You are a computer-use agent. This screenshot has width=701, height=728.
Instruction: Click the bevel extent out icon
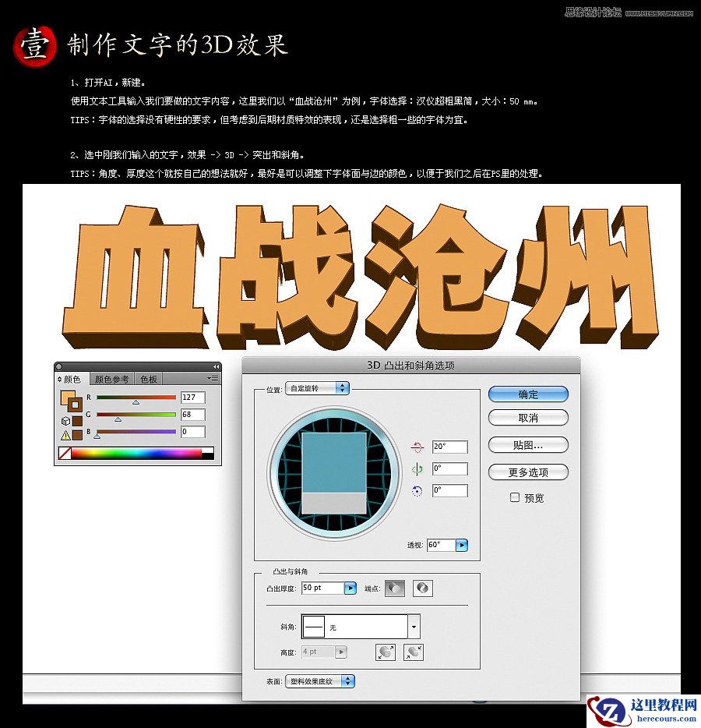coord(385,652)
